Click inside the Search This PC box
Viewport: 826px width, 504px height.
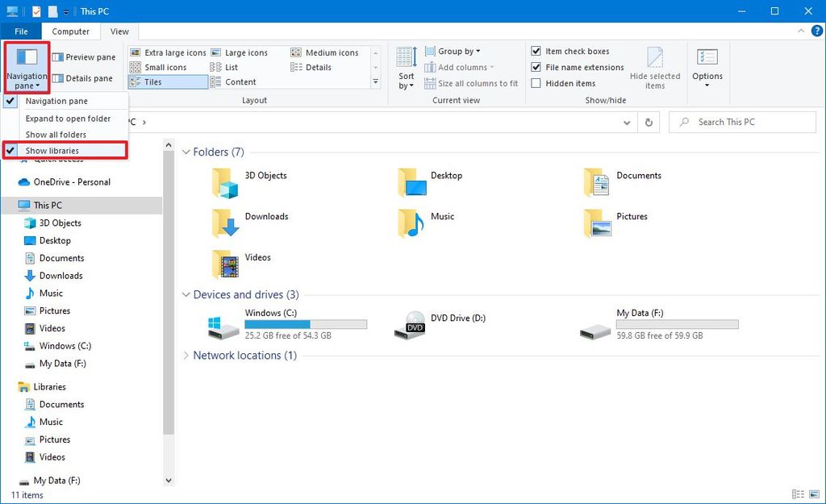742,121
